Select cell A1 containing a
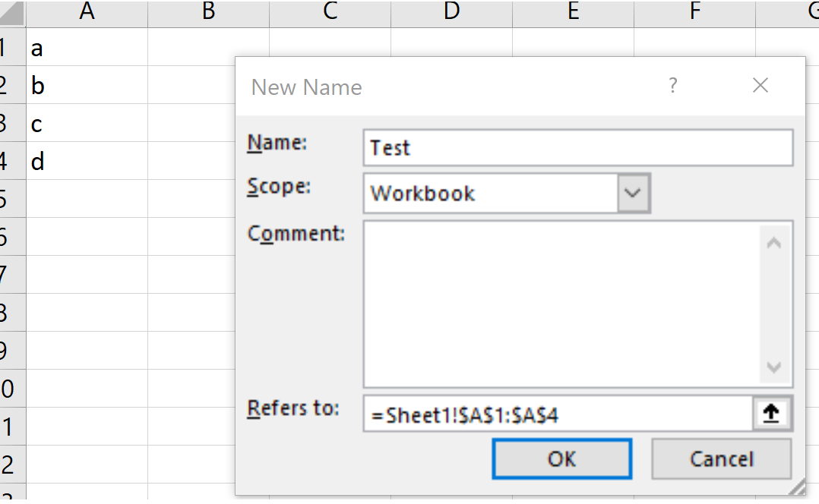819x504 pixels. click(x=87, y=49)
